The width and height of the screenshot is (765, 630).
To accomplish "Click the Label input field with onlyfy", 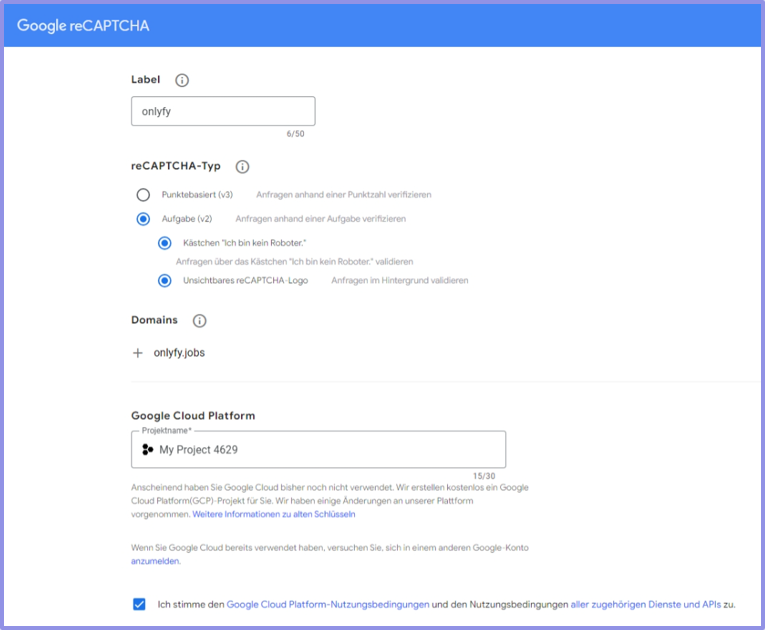I will 223,111.
